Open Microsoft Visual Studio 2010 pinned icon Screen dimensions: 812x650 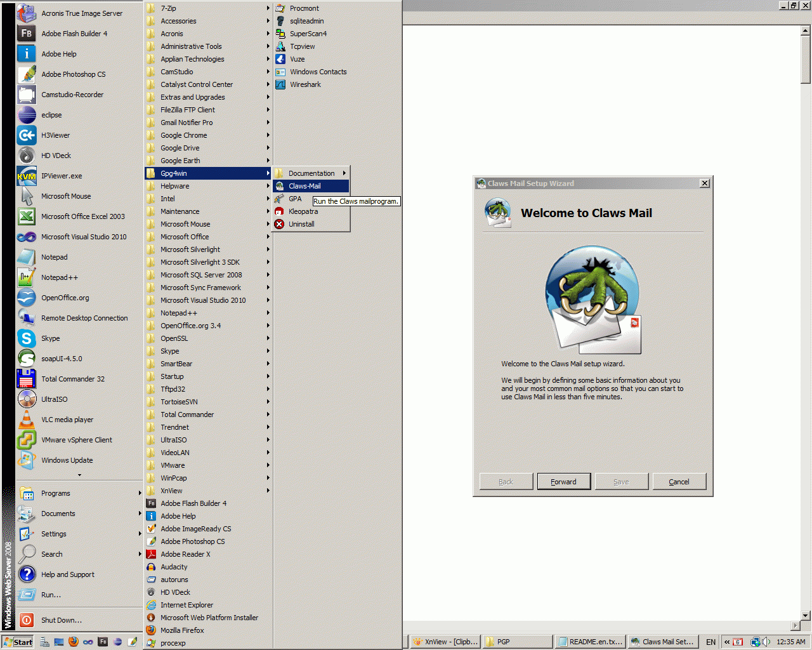click(x=27, y=237)
